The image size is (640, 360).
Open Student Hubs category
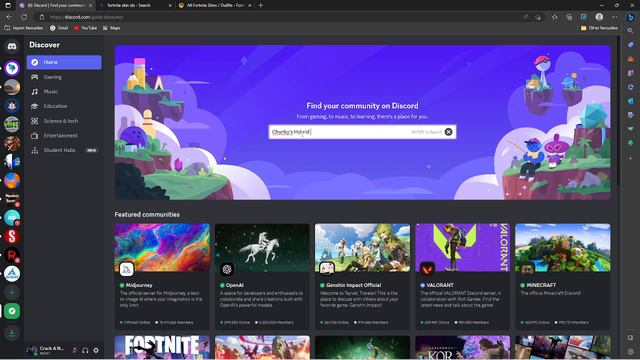coord(64,150)
